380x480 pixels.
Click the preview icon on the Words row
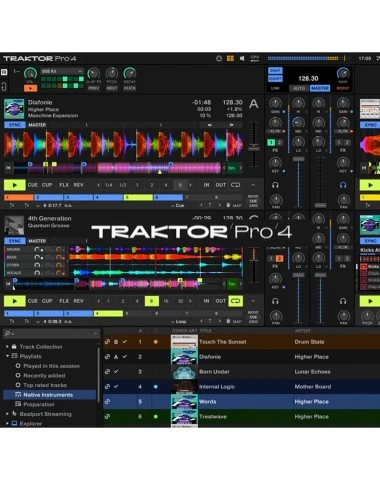(107, 402)
